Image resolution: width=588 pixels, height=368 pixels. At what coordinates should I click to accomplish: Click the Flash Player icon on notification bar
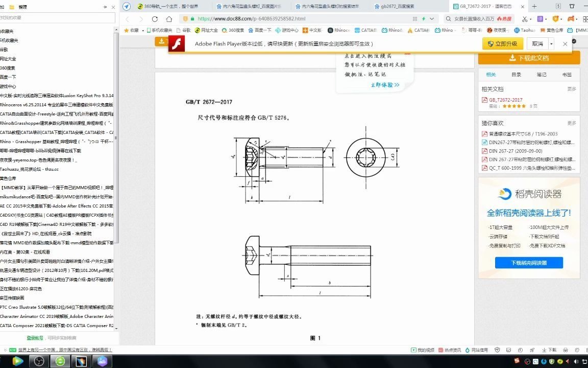pos(176,43)
